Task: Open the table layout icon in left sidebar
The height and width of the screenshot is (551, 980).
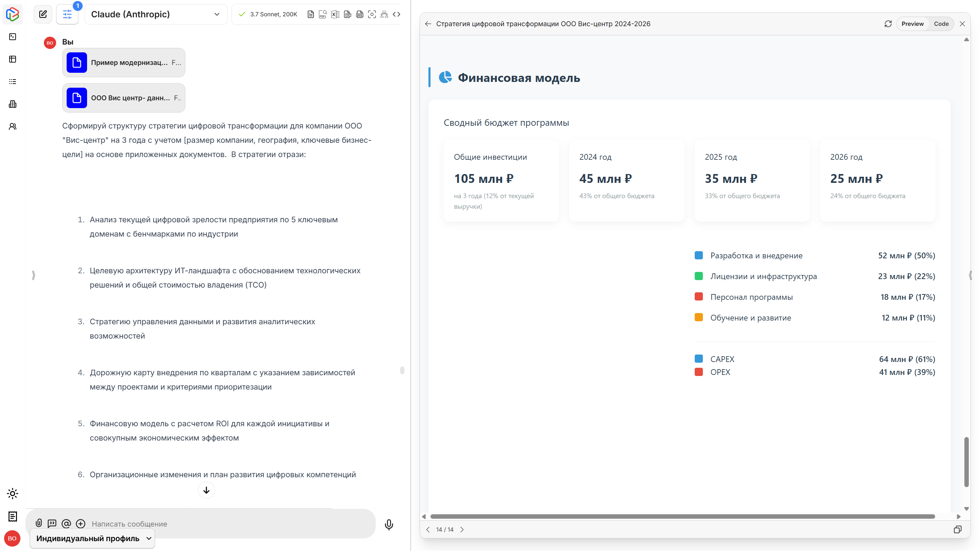Action: 13,59
